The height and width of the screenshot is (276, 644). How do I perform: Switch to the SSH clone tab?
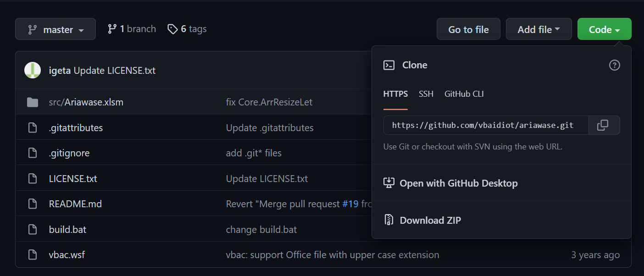pyautogui.click(x=426, y=94)
